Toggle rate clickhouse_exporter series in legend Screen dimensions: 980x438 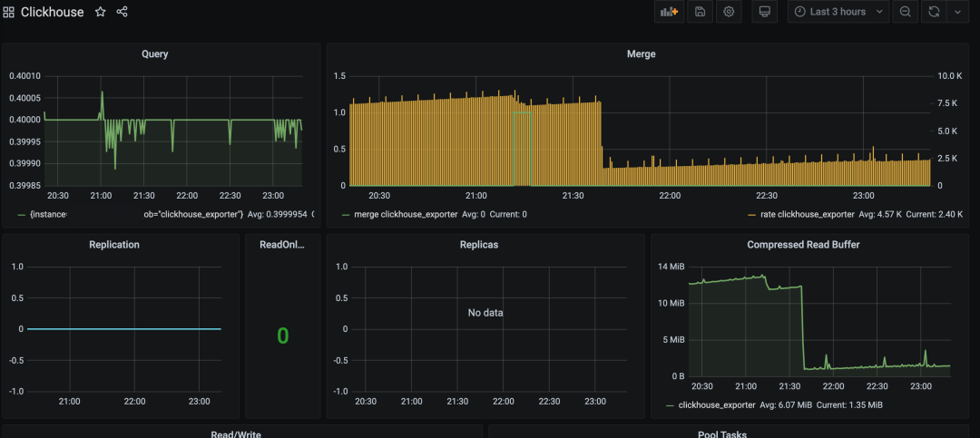tap(794, 215)
